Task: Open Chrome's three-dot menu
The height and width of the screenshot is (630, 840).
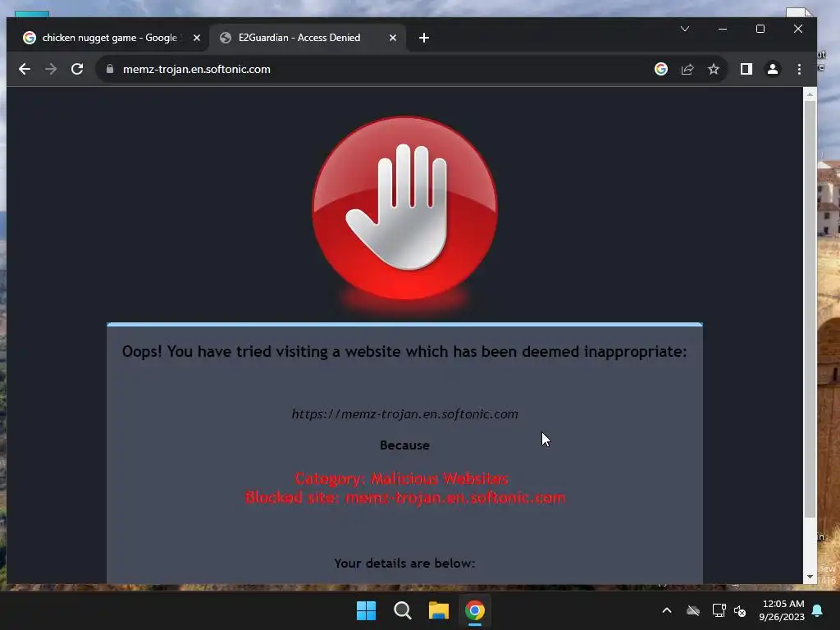Action: (799, 69)
